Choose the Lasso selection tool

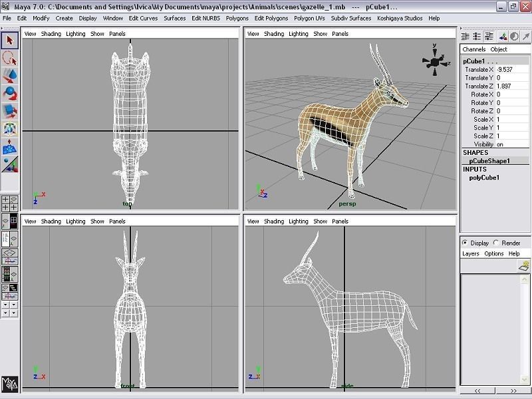pos(9,59)
